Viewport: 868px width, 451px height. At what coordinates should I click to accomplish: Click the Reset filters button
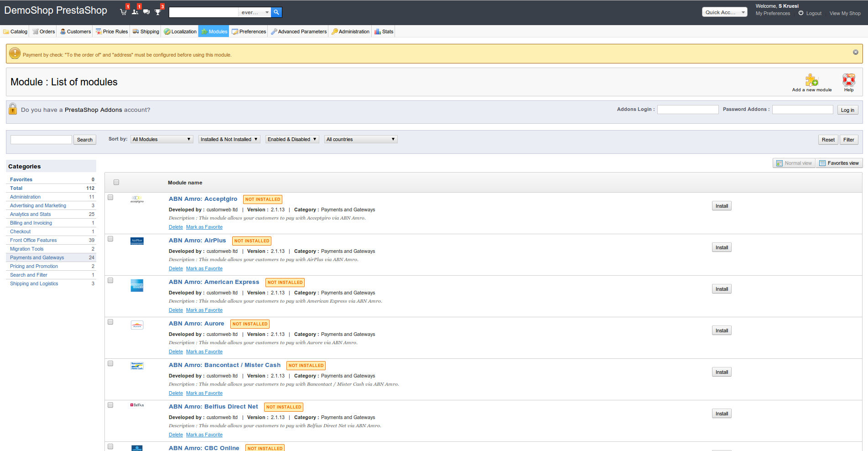[828, 140]
